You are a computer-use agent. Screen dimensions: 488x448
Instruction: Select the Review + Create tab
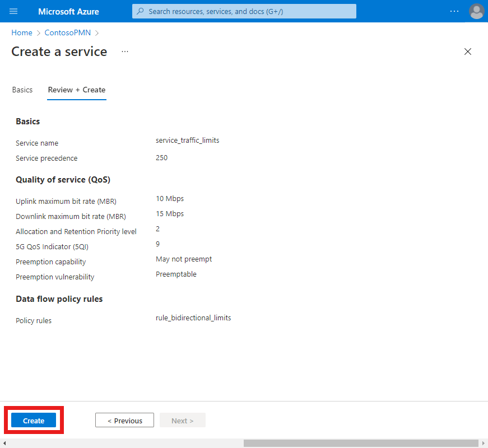click(76, 90)
